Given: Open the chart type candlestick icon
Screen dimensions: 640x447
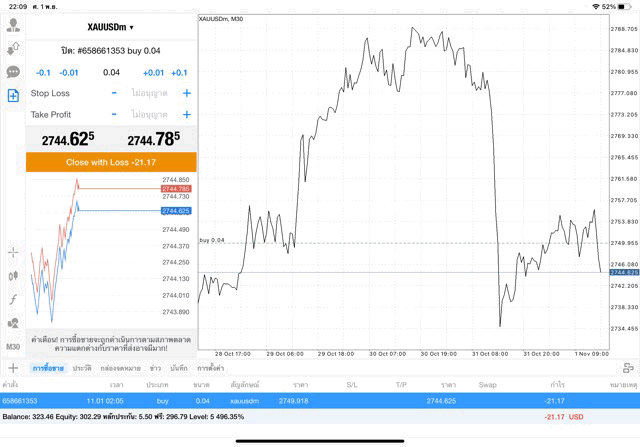Looking at the screenshot, I should tap(13, 275).
